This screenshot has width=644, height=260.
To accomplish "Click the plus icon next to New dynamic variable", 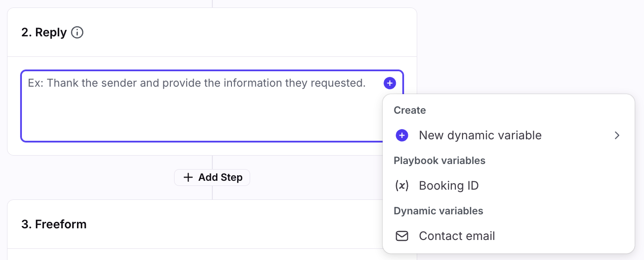I will tap(402, 135).
